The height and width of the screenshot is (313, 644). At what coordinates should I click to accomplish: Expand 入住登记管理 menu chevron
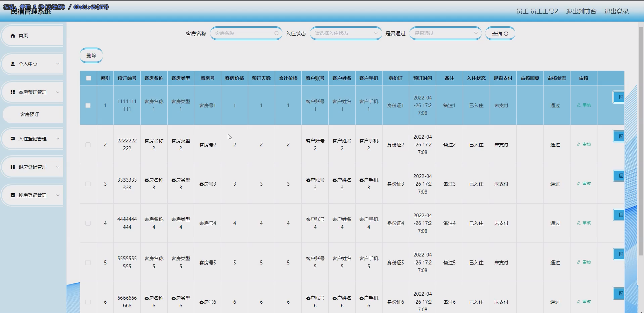(58, 139)
